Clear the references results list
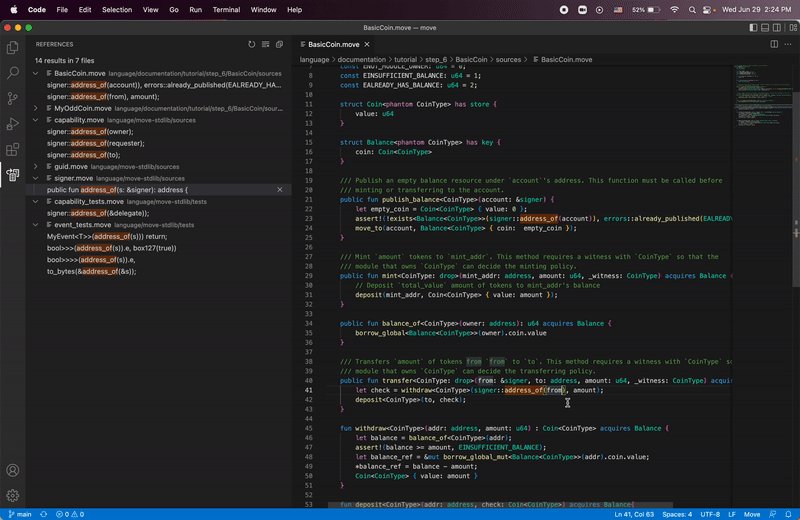 265,44
